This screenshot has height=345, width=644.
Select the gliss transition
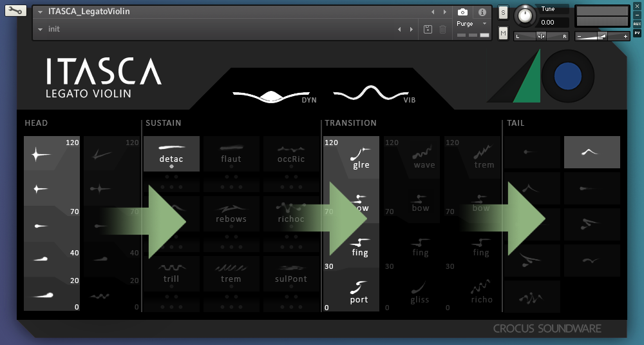point(420,293)
